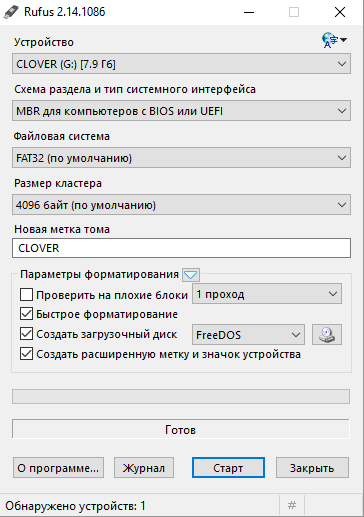Click the 'Размер кластера' label
The height and width of the screenshot is (517, 364).
coord(58,183)
